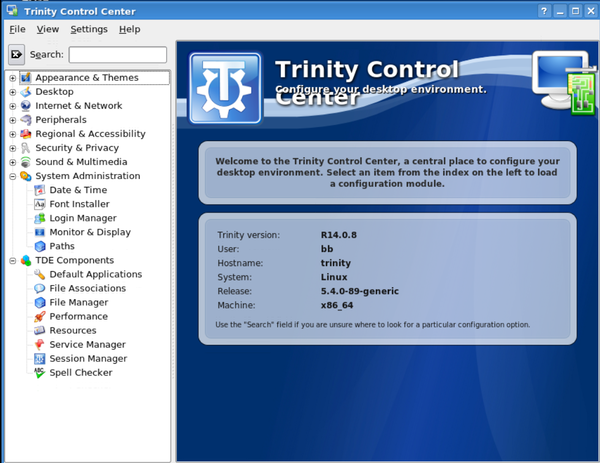
Task: Expand the Appearance & Themes branch
Action: tap(13, 78)
